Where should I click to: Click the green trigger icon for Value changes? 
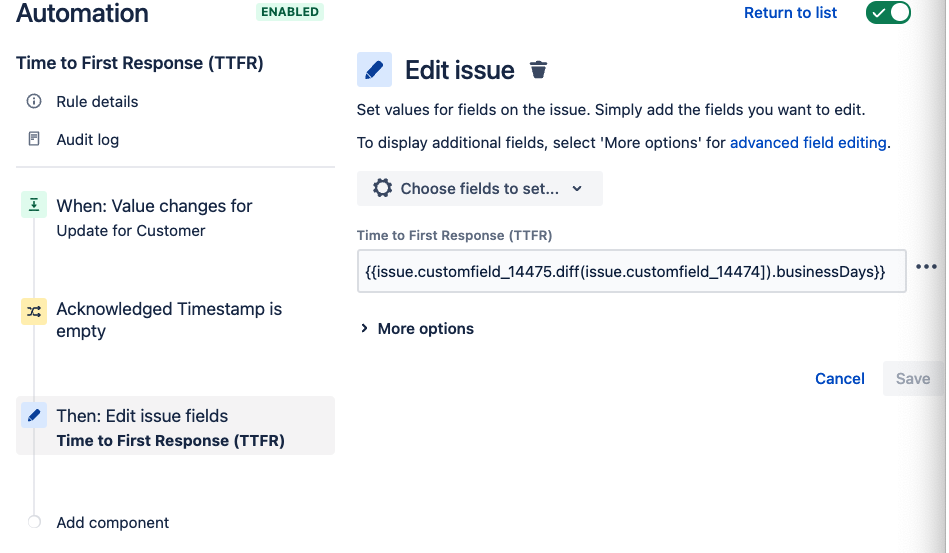coord(34,205)
